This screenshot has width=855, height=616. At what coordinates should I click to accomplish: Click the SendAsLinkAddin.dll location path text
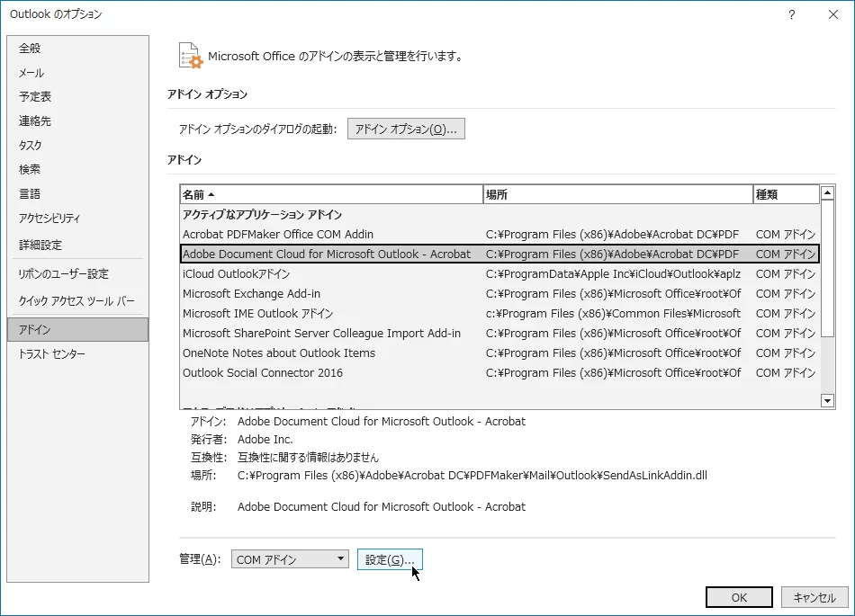(472, 476)
